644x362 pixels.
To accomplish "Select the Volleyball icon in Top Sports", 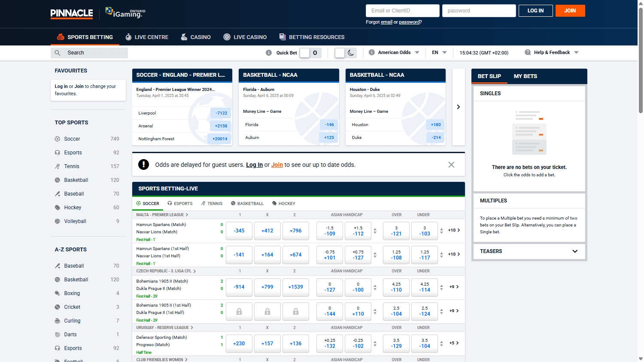I will [x=57, y=221].
